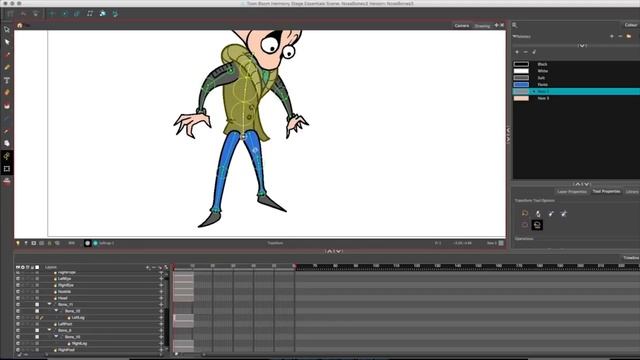Click collapse arrows between canvas and timeline

(334, 251)
